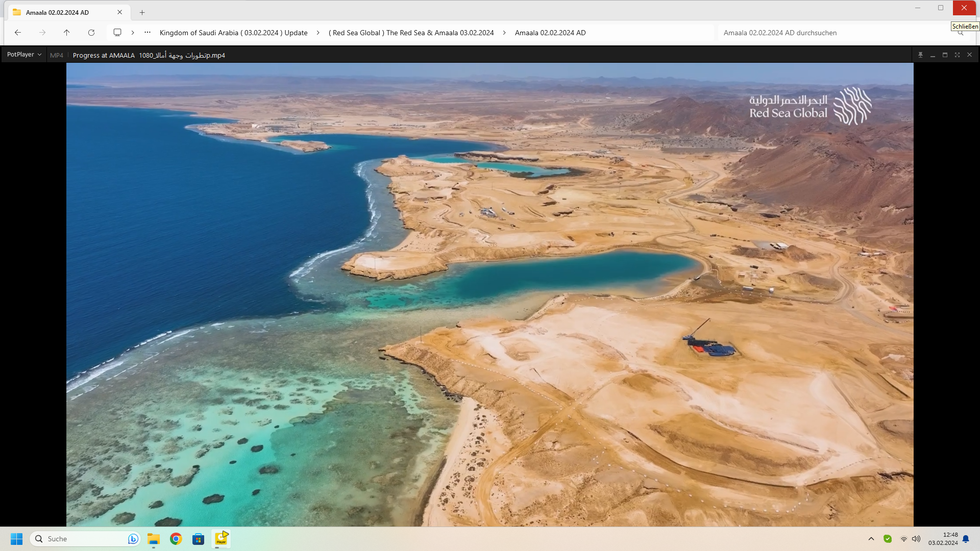Open the PotPlayer main menu dropdown
The image size is (980, 551).
pyautogui.click(x=24, y=55)
